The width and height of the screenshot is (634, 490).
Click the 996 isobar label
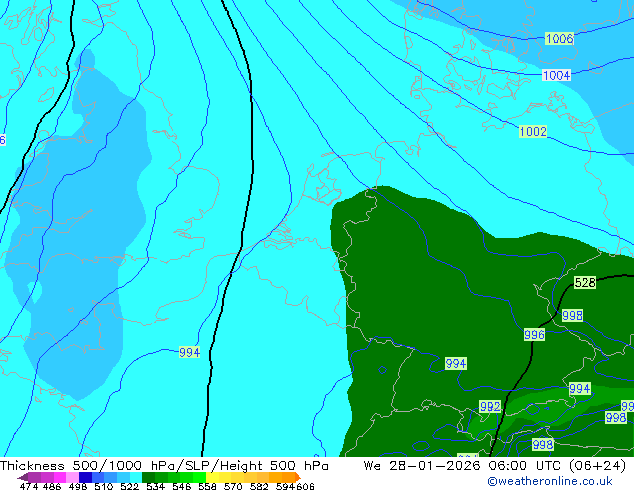(x=534, y=334)
